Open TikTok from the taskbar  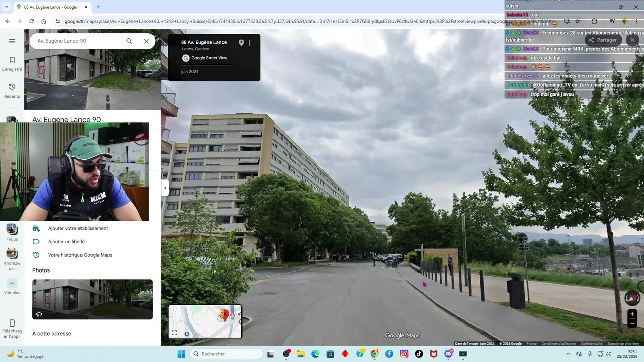419,354
